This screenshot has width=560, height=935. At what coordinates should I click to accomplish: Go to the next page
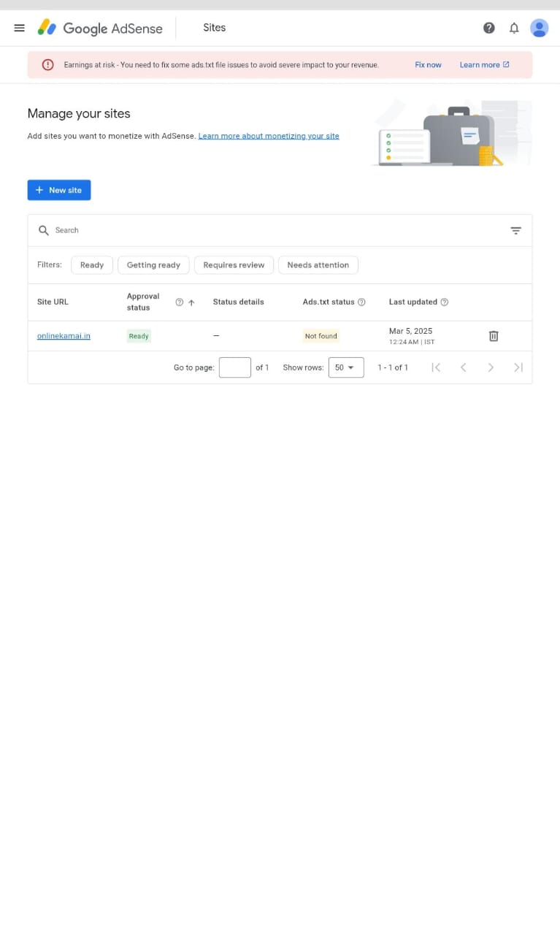tap(491, 367)
